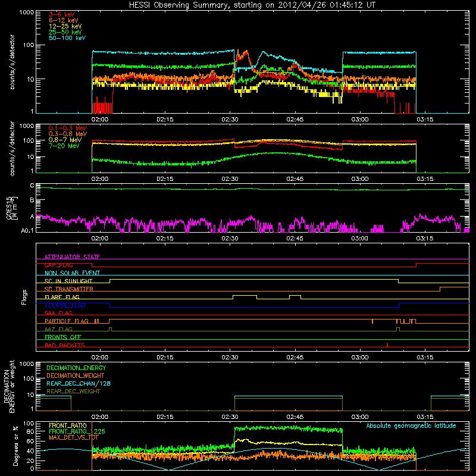This screenshot has height=476, width=476.
Task: Click the second raised FLARE_FLAG segment
Action: (x=295, y=295)
